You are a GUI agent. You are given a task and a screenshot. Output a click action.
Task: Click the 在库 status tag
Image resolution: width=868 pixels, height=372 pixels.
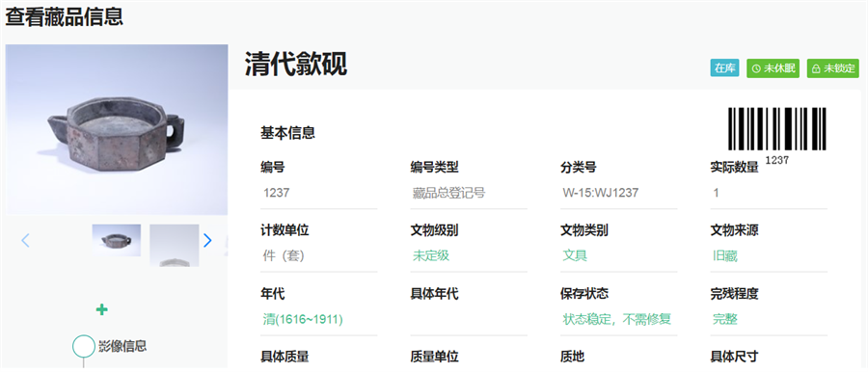click(724, 68)
